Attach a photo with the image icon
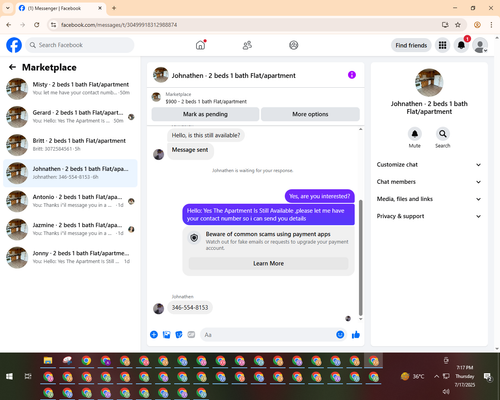Screen dimensions: 500x400 [x=166, y=335]
